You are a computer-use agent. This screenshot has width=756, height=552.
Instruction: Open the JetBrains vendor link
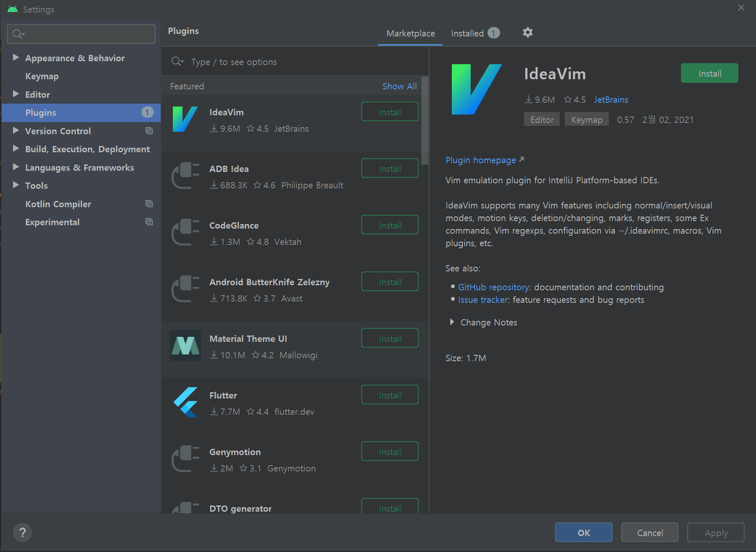(x=611, y=99)
